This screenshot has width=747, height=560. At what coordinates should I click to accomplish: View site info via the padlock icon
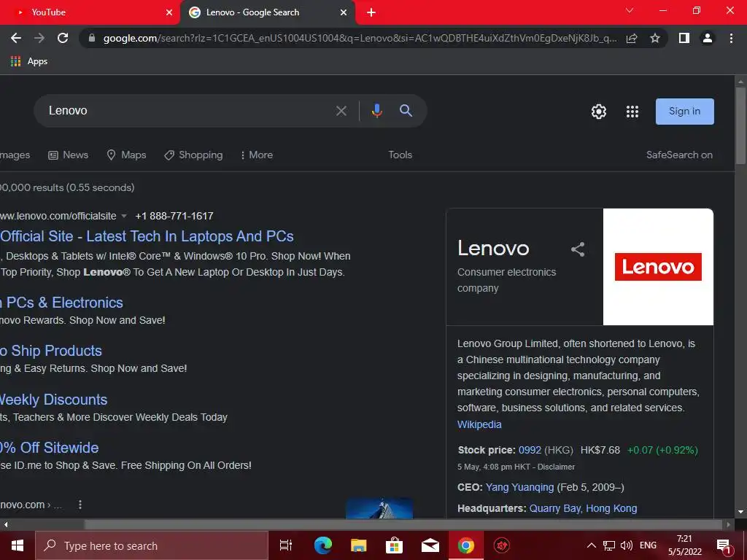(92, 38)
